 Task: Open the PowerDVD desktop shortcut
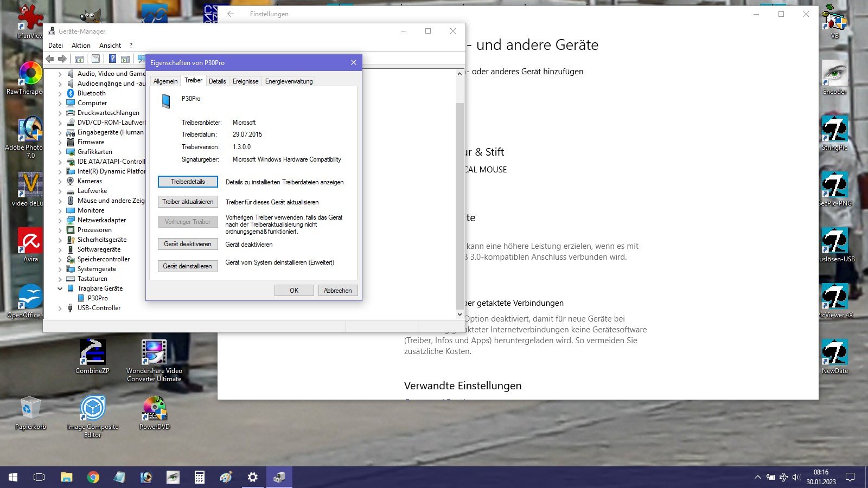155,412
